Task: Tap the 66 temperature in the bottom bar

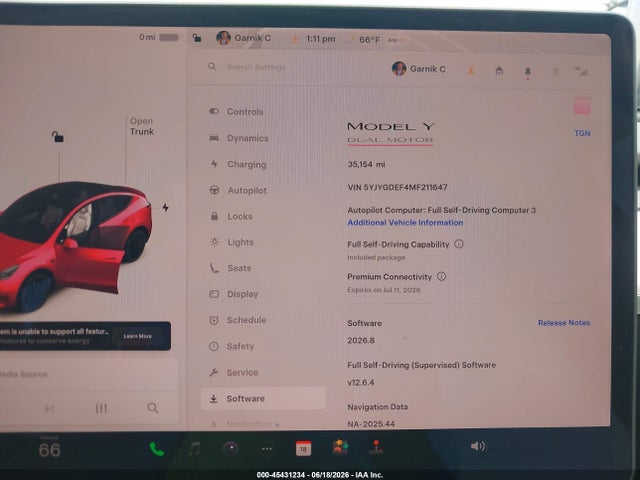Action: coord(49,450)
